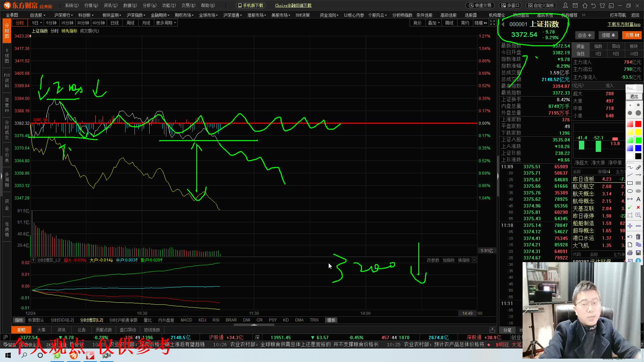
Task: Insert a red cross stamp
Action: tap(638, 207)
